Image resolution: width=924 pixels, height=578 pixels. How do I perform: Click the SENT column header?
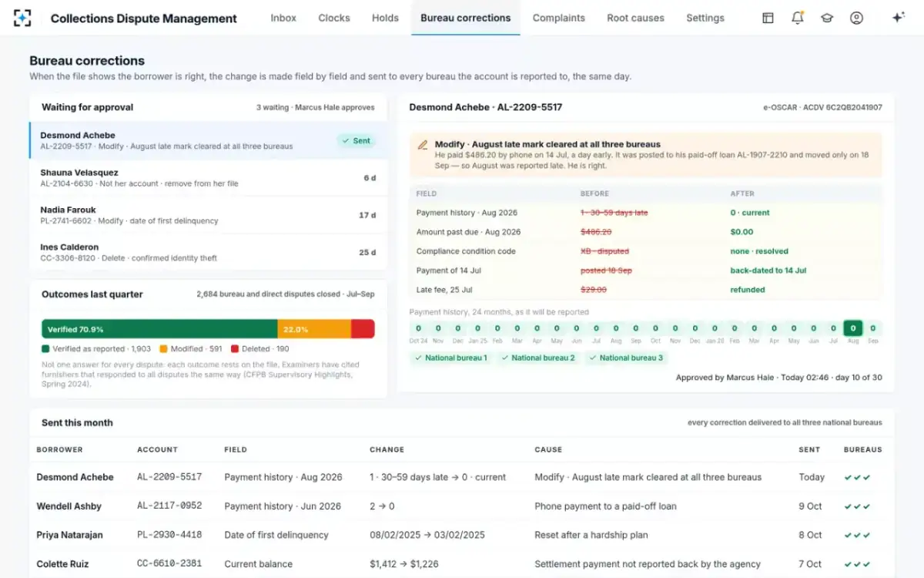coord(809,449)
